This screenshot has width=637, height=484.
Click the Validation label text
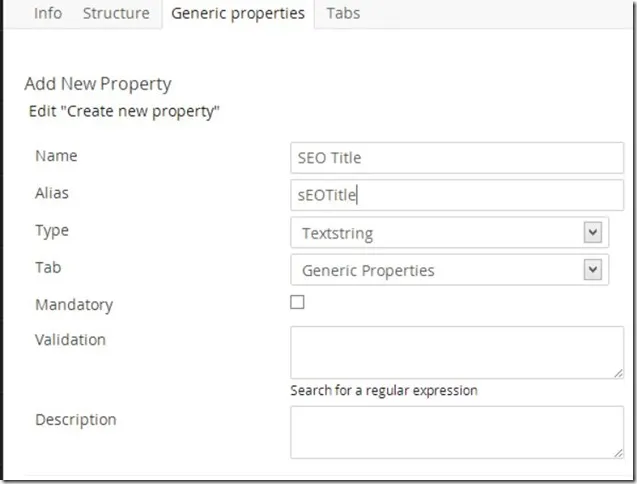point(70,340)
